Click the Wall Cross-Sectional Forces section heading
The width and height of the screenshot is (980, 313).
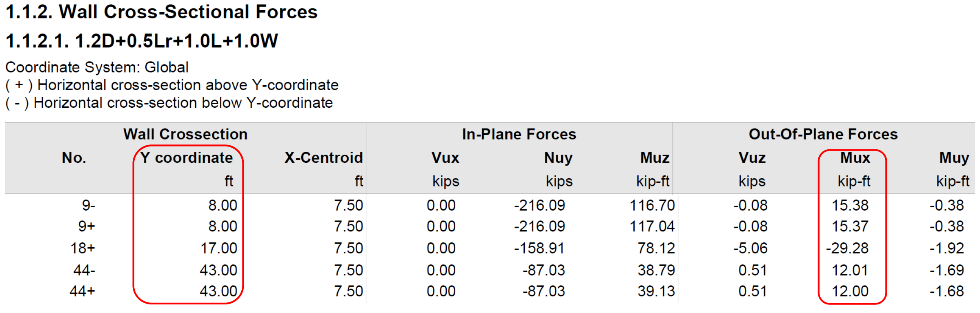[x=161, y=12]
